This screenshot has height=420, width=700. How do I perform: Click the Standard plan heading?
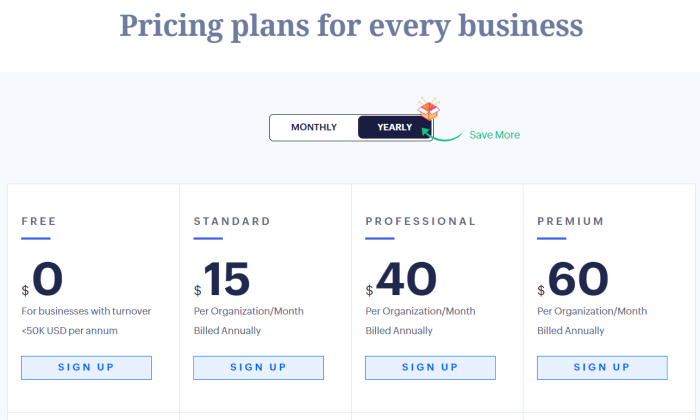[x=232, y=221]
